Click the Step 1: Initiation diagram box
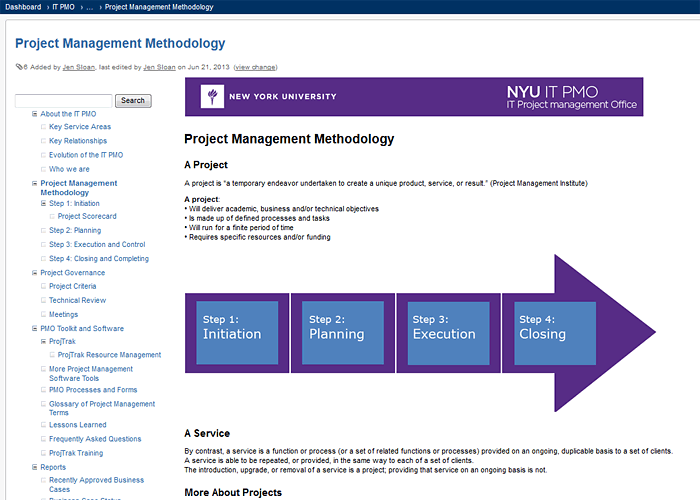This screenshot has width=700, height=500. coord(237,333)
